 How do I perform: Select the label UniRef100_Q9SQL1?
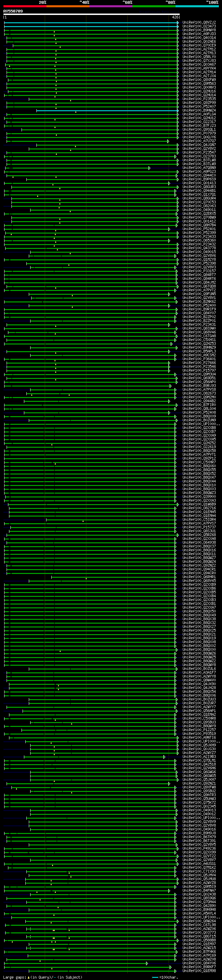(199, 129)
